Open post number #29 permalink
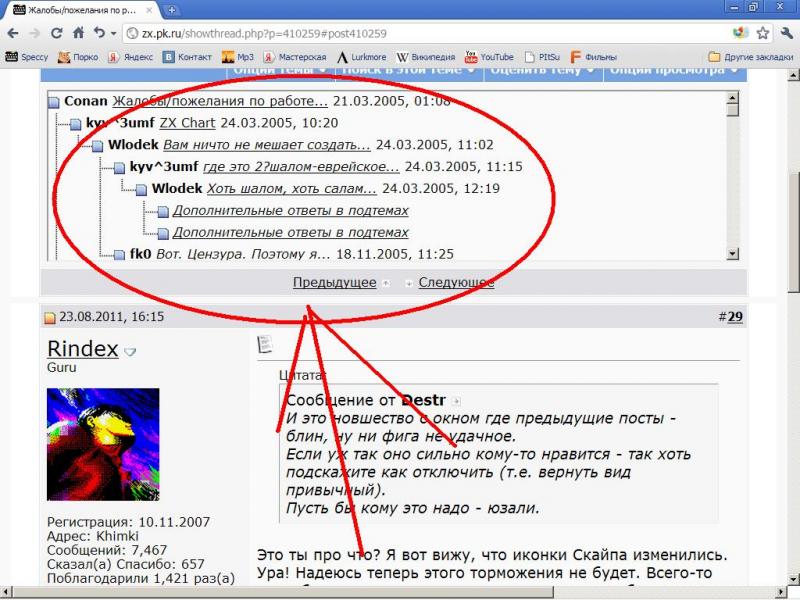Screen dimensions: 800x600 point(735,317)
